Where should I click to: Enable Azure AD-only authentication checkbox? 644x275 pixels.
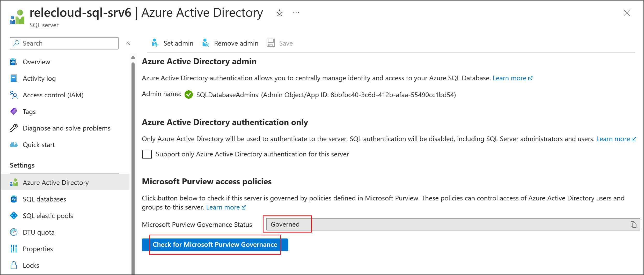(147, 154)
